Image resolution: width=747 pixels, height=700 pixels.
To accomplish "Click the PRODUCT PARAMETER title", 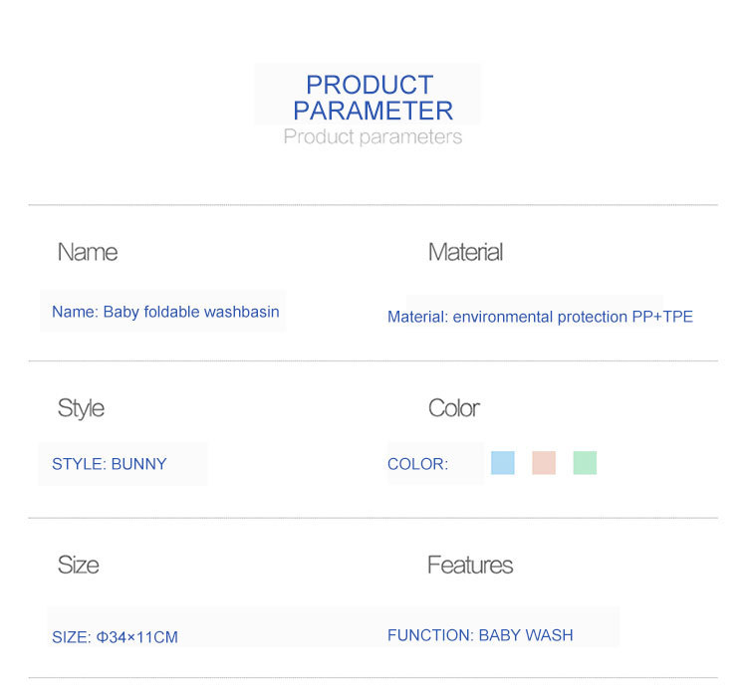I will point(373,98).
